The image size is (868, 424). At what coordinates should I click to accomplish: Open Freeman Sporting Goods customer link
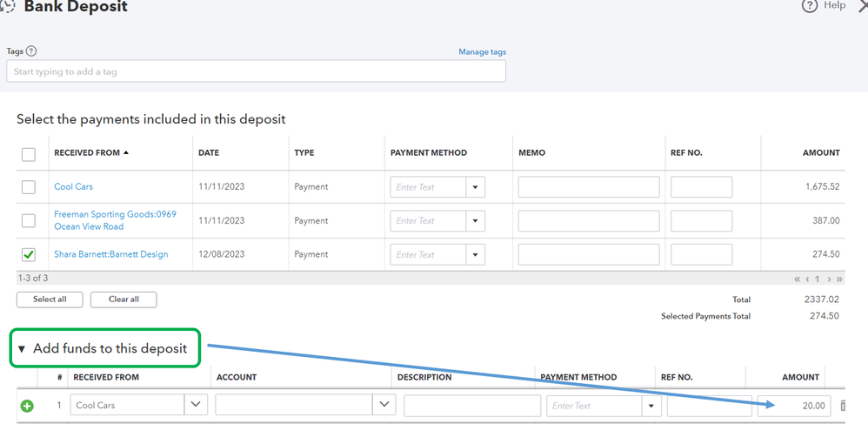coord(115,220)
